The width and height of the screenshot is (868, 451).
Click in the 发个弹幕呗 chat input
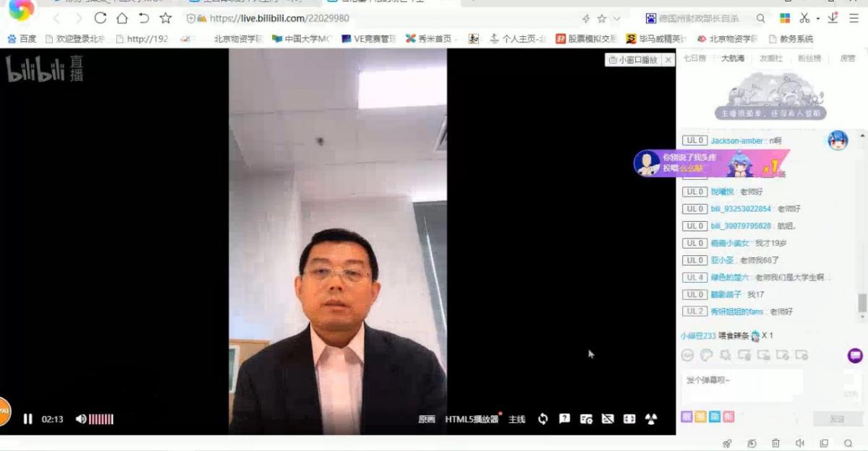pyautogui.click(x=741, y=381)
